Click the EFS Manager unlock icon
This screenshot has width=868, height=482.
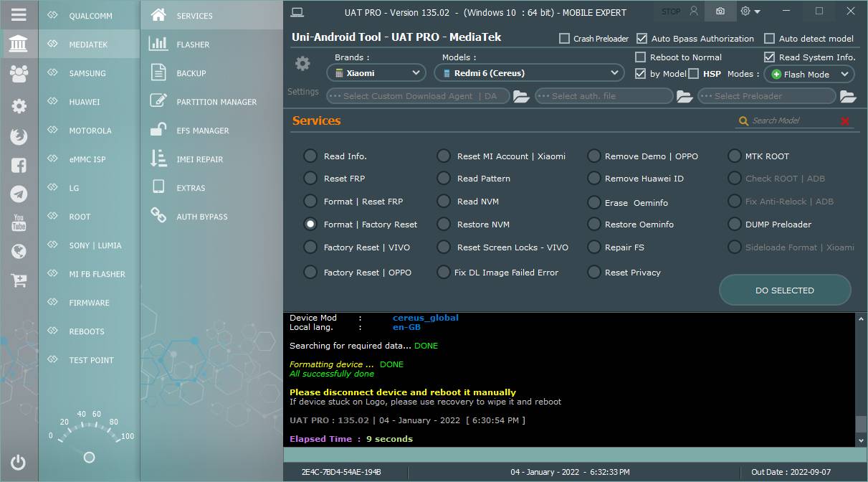point(158,130)
